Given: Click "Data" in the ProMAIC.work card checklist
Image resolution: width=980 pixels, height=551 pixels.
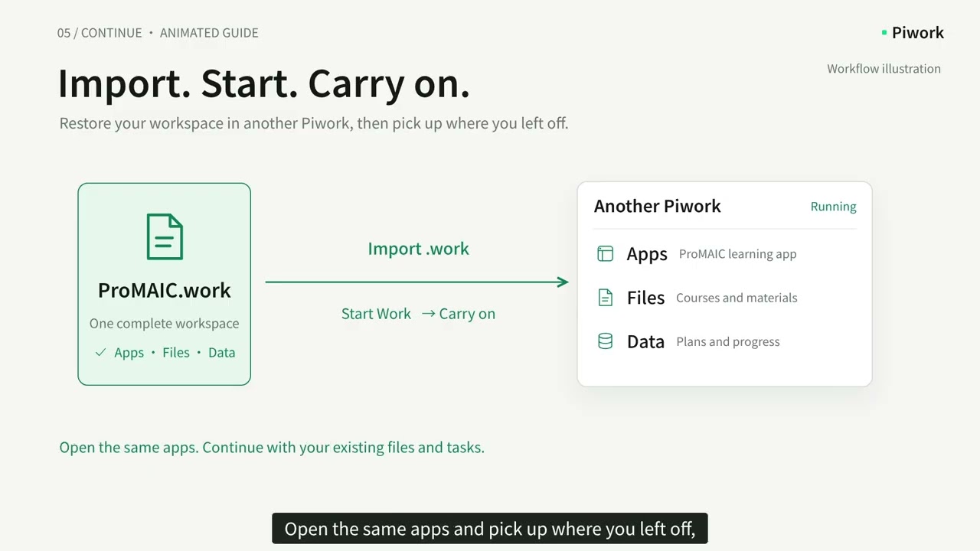Looking at the screenshot, I should pyautogui.click(x=222, y=353).
